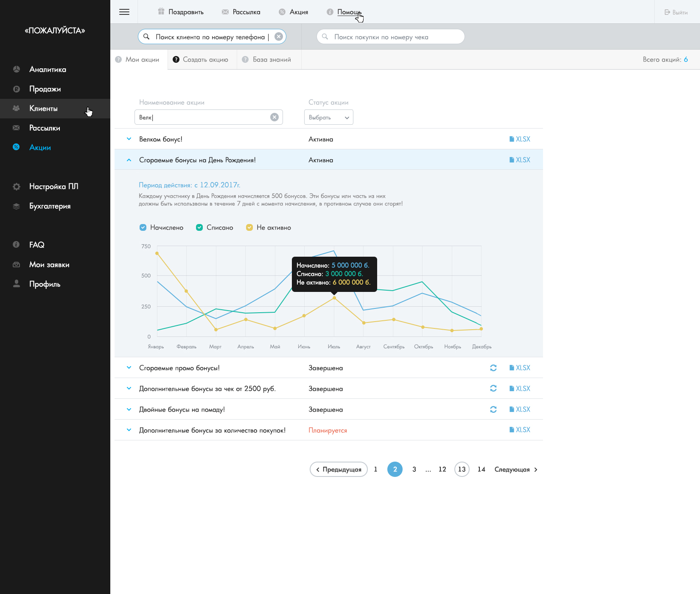Restart the Двойные бонусы на помаду promotion

point(493,409)
